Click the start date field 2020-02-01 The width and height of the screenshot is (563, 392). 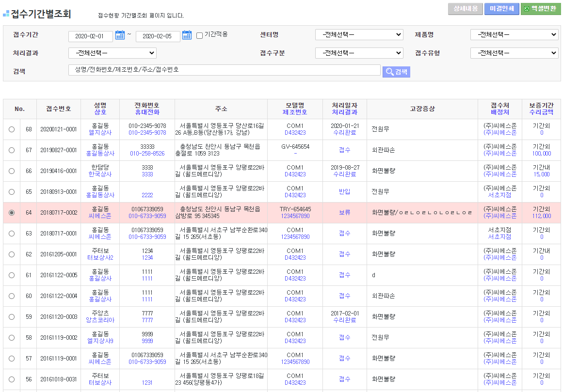point(91,37)
